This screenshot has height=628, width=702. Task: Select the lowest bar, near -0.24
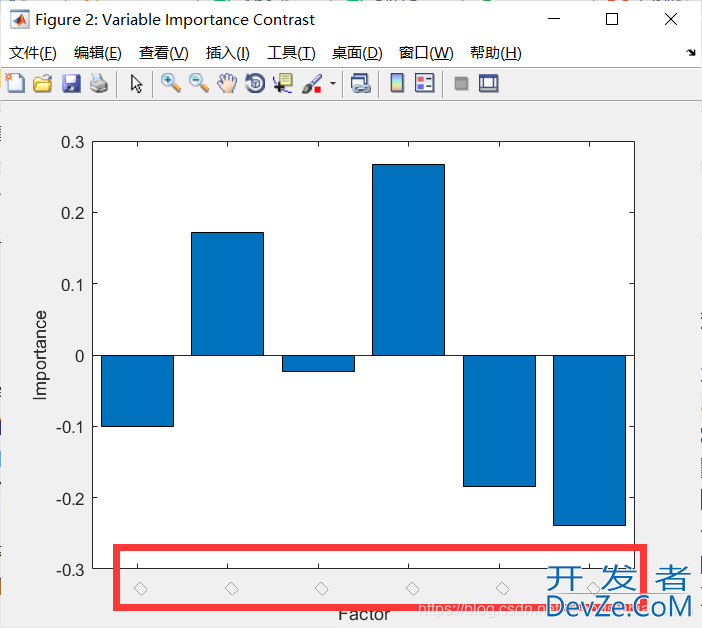pyautogui.click(x=589, y=440)
